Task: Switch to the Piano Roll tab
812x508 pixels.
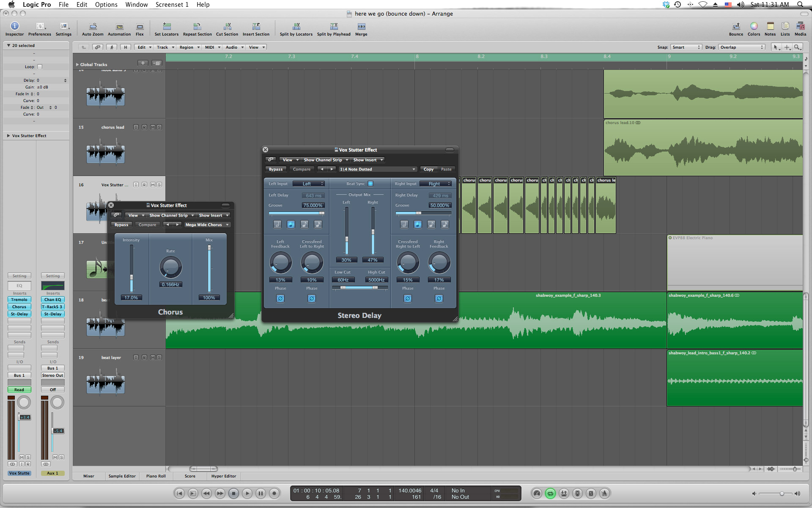Action: click(x=156, y=476)
